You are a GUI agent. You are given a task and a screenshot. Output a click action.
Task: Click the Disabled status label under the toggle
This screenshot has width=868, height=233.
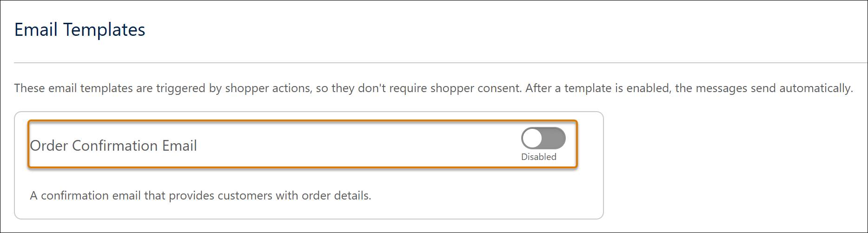(x=538, y=157)
